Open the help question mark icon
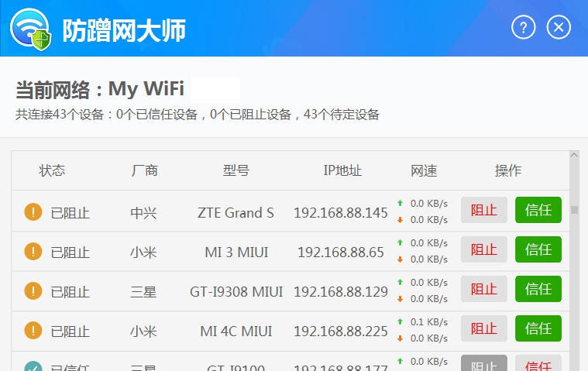This screenshot has width=588, height=371. [523, 27]
